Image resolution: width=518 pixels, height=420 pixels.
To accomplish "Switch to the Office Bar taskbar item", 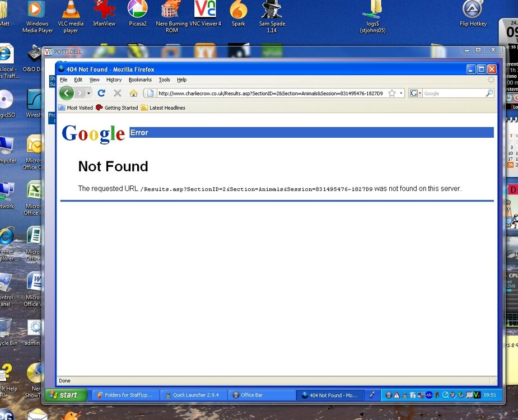I will 262,395.
